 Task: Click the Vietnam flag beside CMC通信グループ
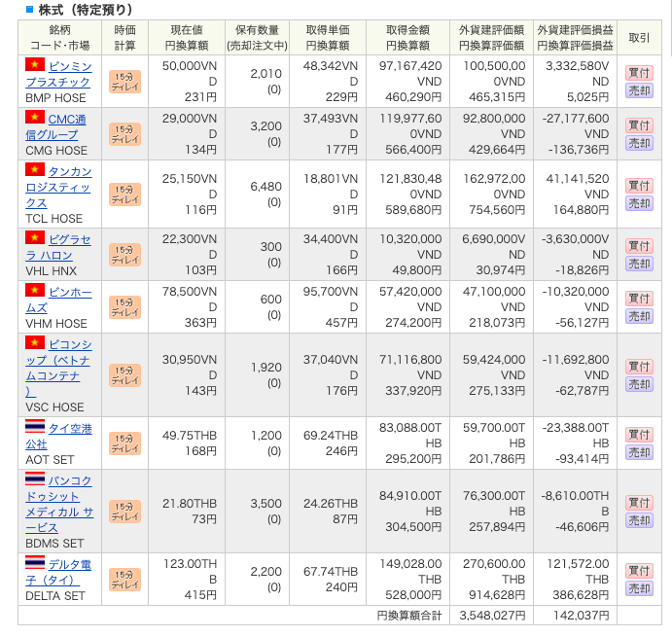[x=35, y=117]
